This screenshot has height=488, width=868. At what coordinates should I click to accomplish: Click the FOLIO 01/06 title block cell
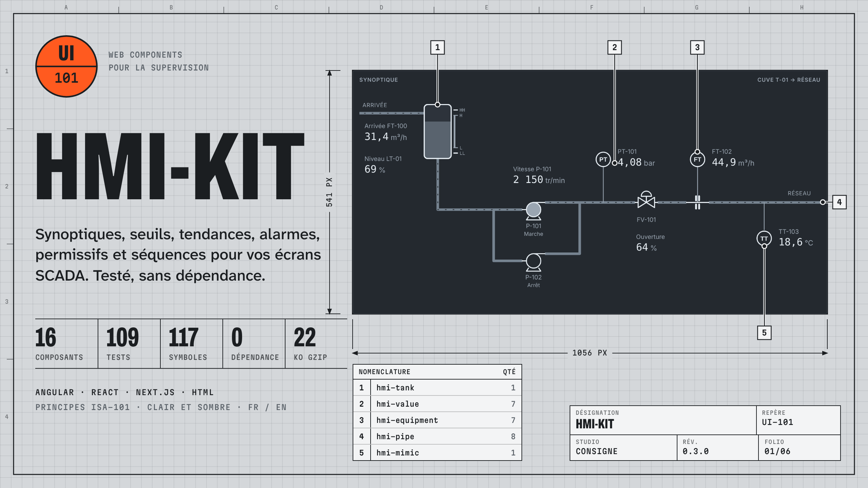(799, 448)
